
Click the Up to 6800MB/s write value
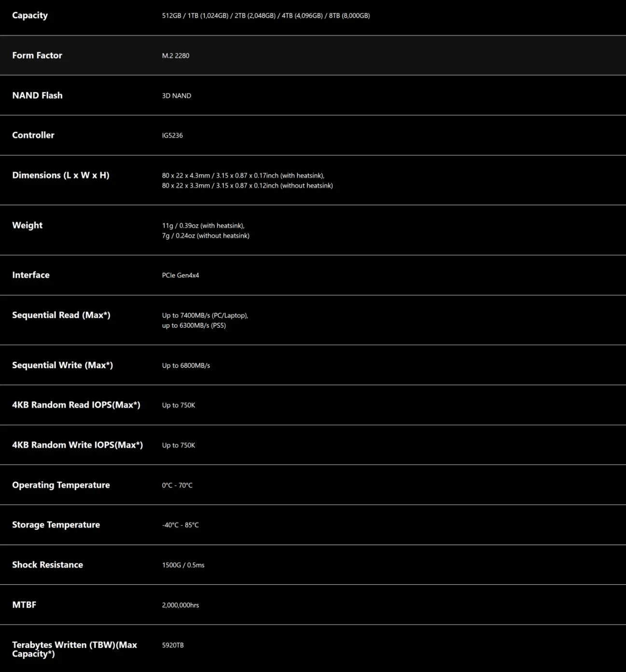pyautogui.click(x=186, y=366)
